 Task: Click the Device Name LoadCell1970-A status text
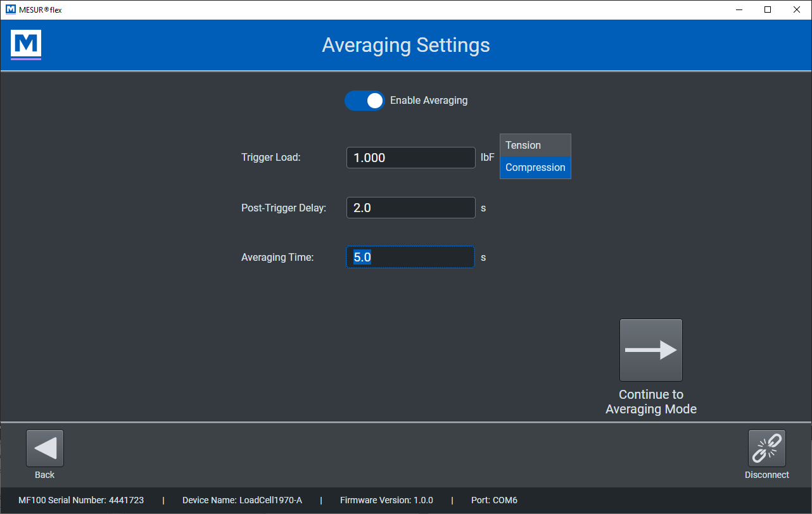coord(242,500)
